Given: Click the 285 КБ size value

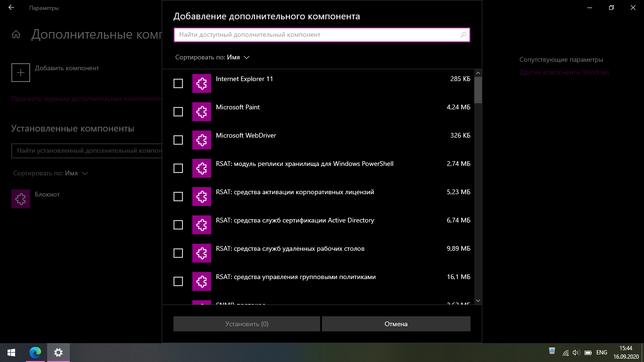Looking at the screenshot, I should click(x=460, y=79).
